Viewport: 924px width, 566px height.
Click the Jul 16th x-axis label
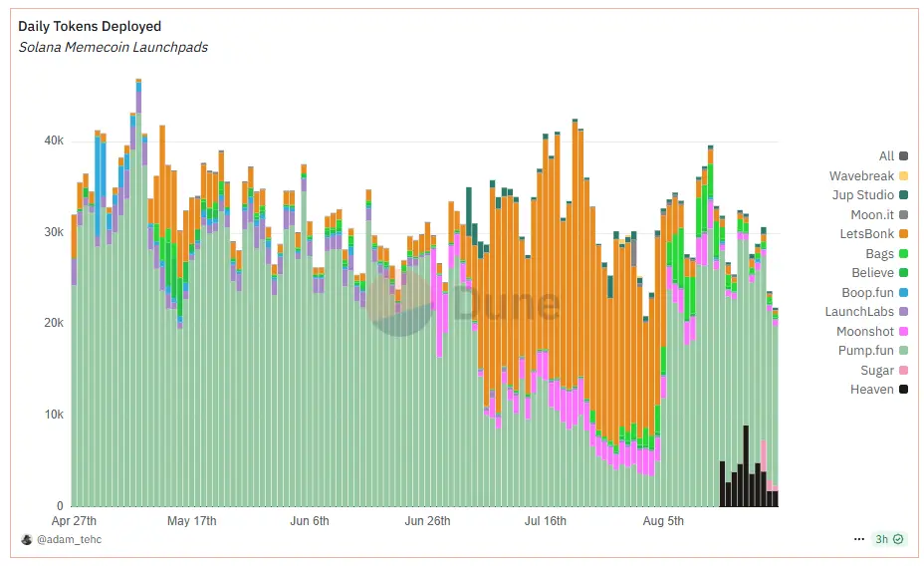[545, 521]
